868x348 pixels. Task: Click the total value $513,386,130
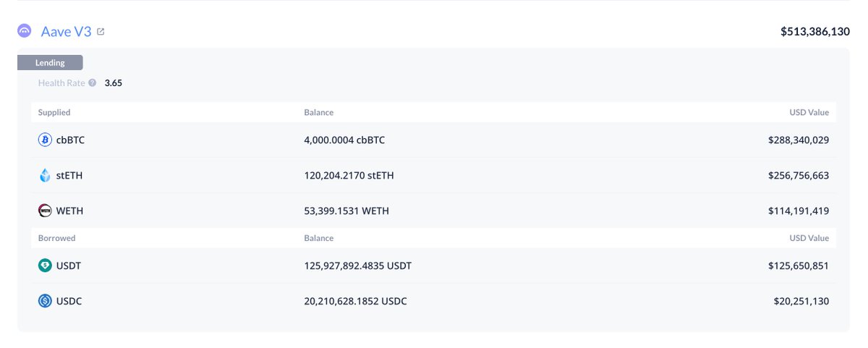(x=814, y=32)
